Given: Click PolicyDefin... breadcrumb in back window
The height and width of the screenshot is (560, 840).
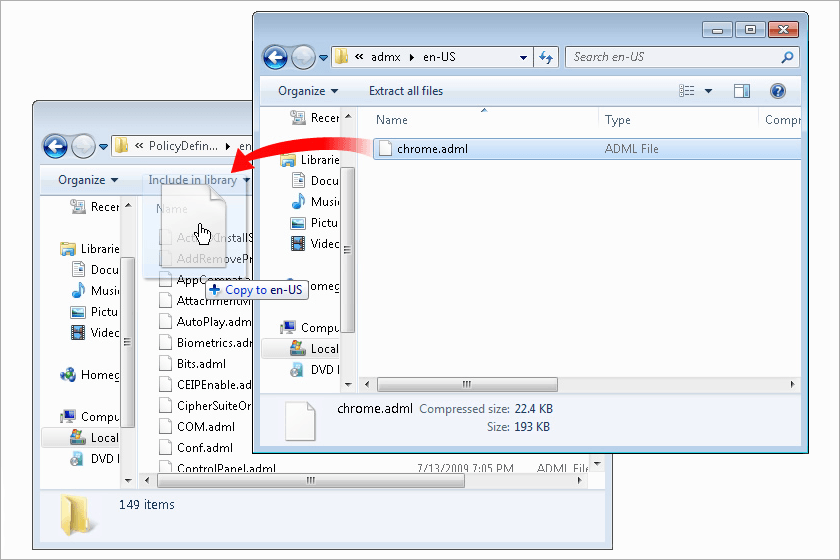Looking at the screenshot, I should coord(183,146).
